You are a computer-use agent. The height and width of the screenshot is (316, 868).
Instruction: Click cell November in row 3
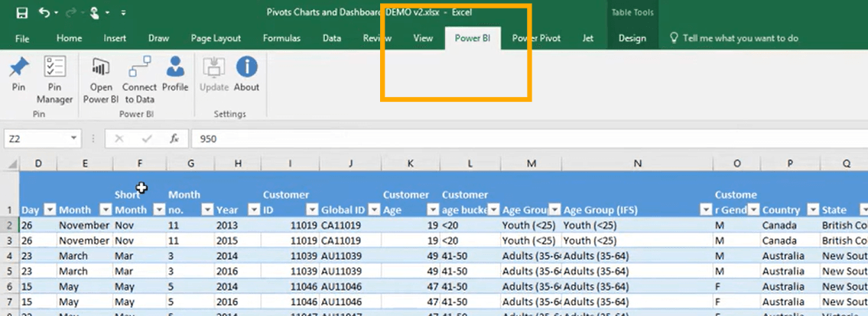[85, 241]
